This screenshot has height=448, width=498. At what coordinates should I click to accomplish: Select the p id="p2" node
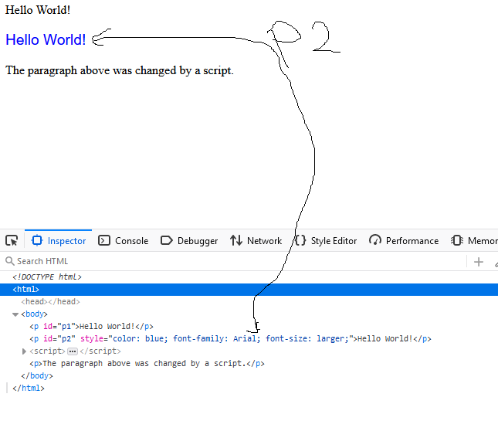(231, 338)
